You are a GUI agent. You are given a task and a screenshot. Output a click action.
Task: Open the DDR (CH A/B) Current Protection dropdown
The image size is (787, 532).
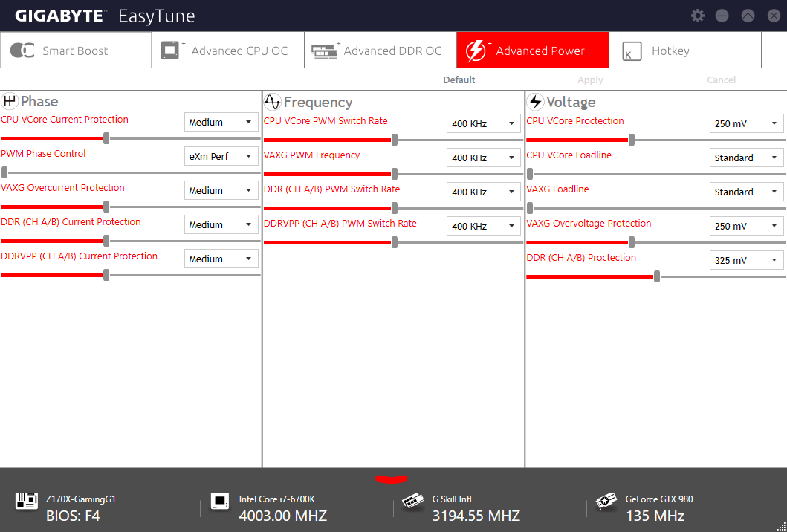221,224
